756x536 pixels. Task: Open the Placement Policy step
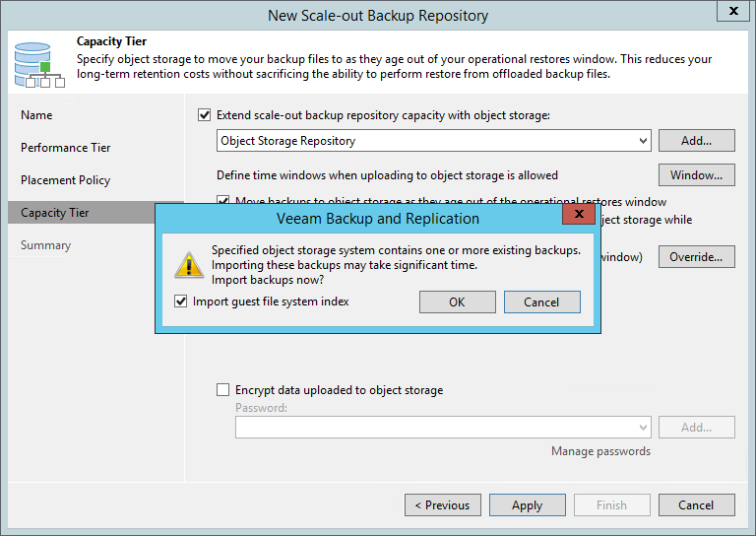(x=65, y=180)
